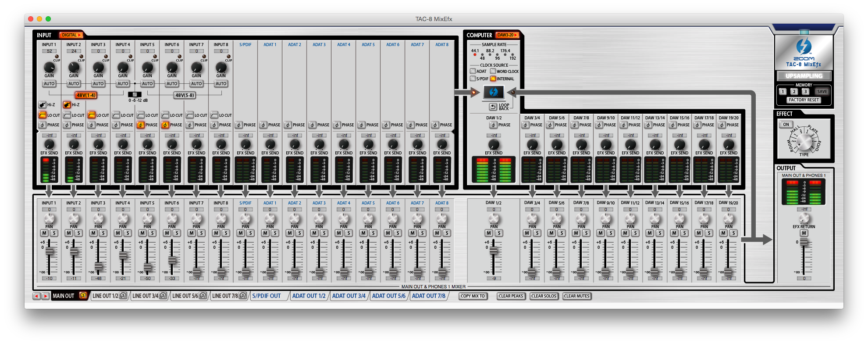Mute the EFX Return output channel

pos(804,233)
